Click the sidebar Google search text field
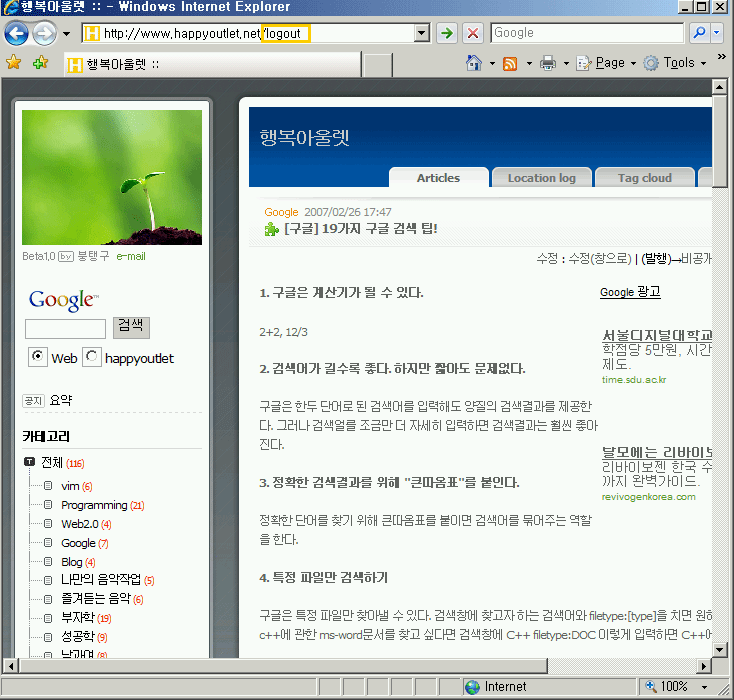734x700 pixels. [x=65, y=329]
